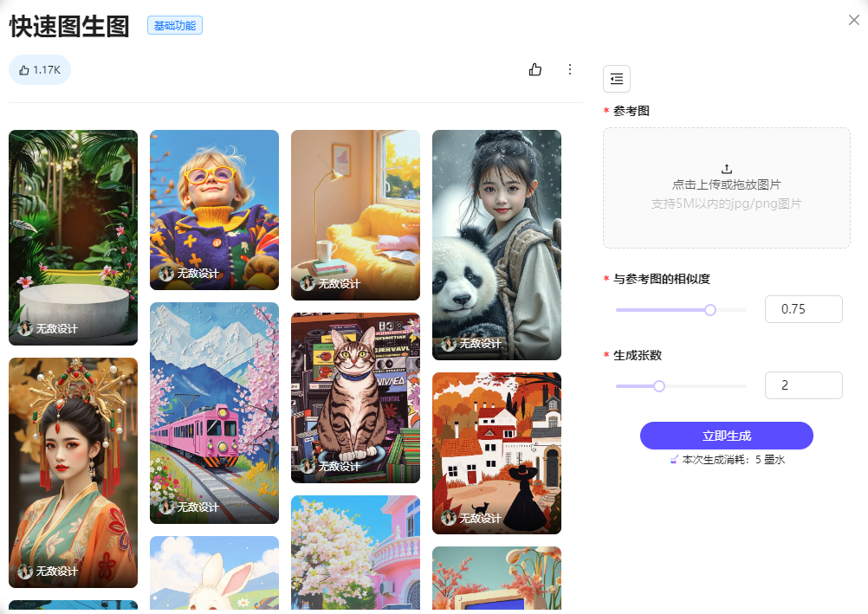Open the yellow sofa room image
Image resolution: width=868 pixels, height=614 pixels.
pyautogui.click(x=355, y=215)
